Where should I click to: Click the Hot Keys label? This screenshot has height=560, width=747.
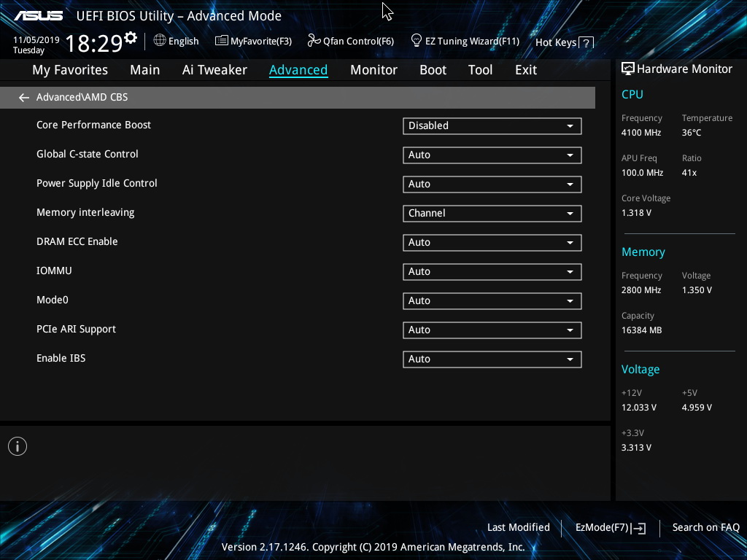(x=556, y=42)
